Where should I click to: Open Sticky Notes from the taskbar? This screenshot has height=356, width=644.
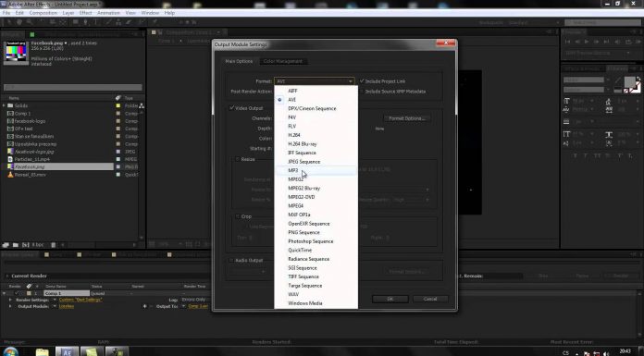[x=92, y=352]
